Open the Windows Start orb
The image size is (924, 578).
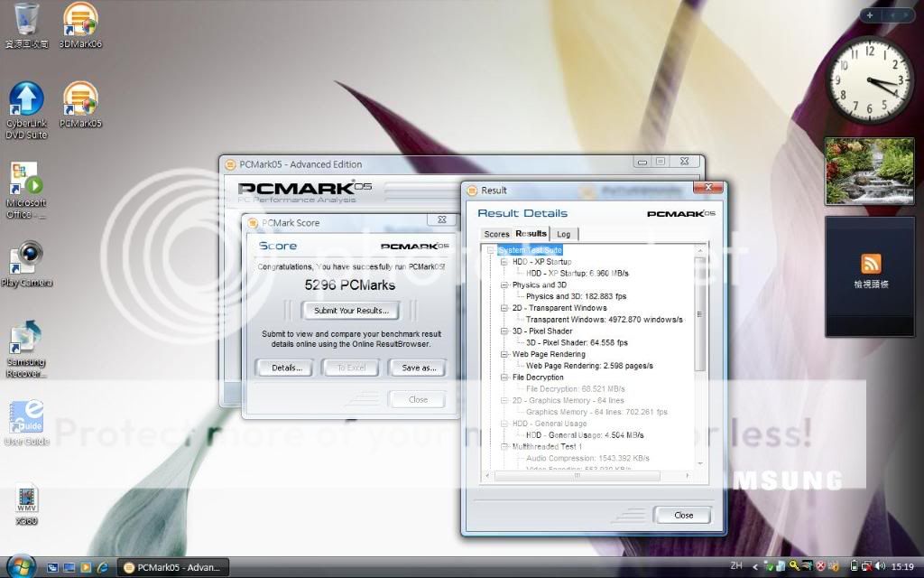[x=22, y=567]
